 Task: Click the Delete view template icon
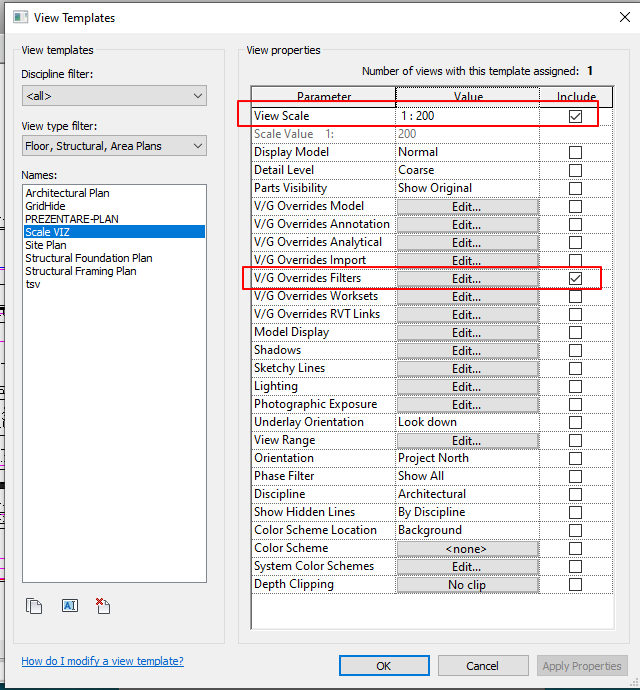pos(103,606)
